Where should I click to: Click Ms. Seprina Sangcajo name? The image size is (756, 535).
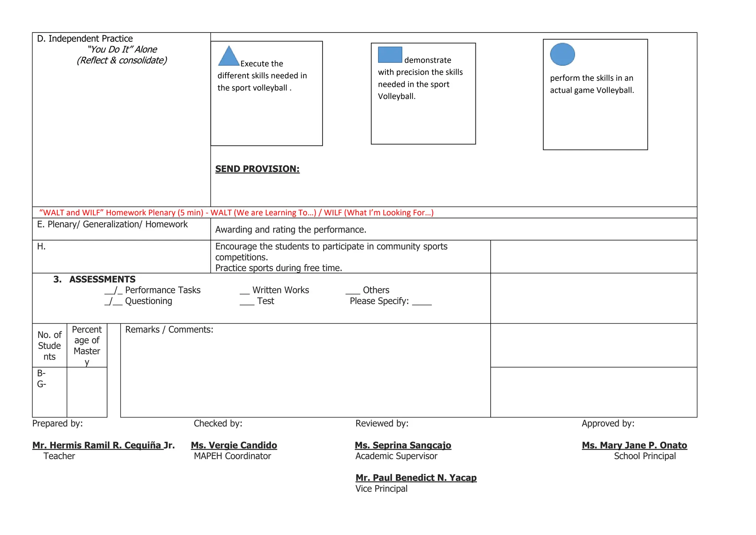coord(403,445)
